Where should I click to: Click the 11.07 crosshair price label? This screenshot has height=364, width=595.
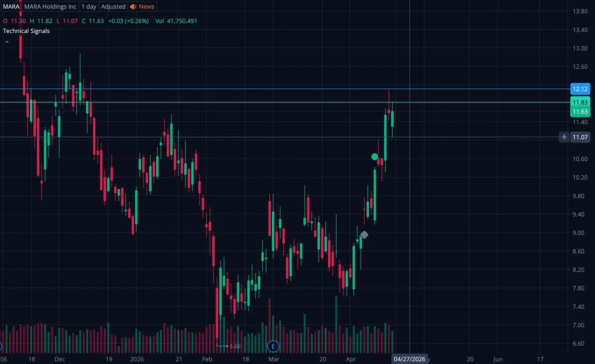(x=580, y=137)
